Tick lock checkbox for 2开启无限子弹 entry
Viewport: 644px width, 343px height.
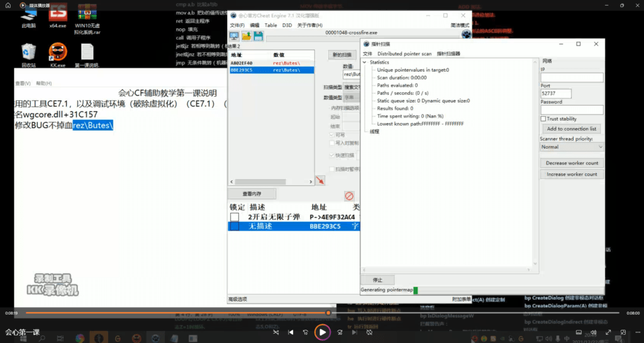235,217
